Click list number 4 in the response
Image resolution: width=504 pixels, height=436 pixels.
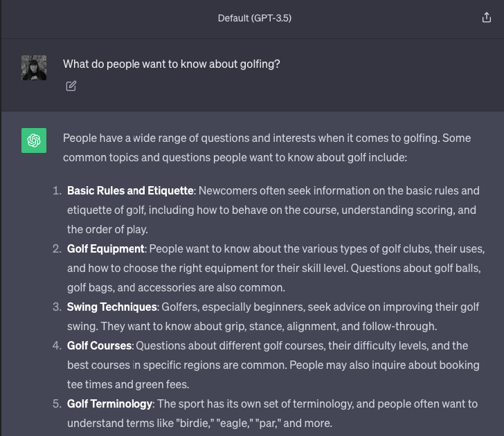point(57,345)
